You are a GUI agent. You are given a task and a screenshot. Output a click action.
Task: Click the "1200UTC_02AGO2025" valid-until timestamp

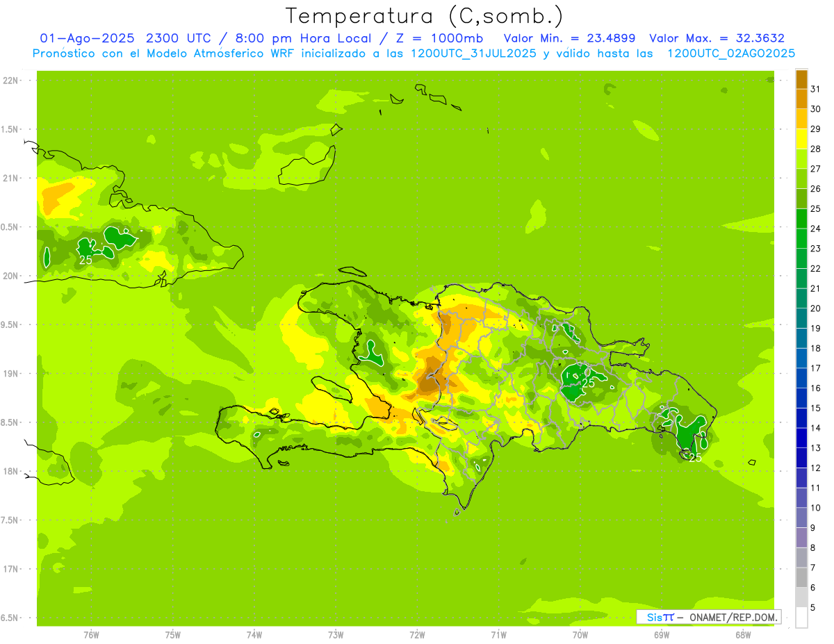(x=731, y=53)
